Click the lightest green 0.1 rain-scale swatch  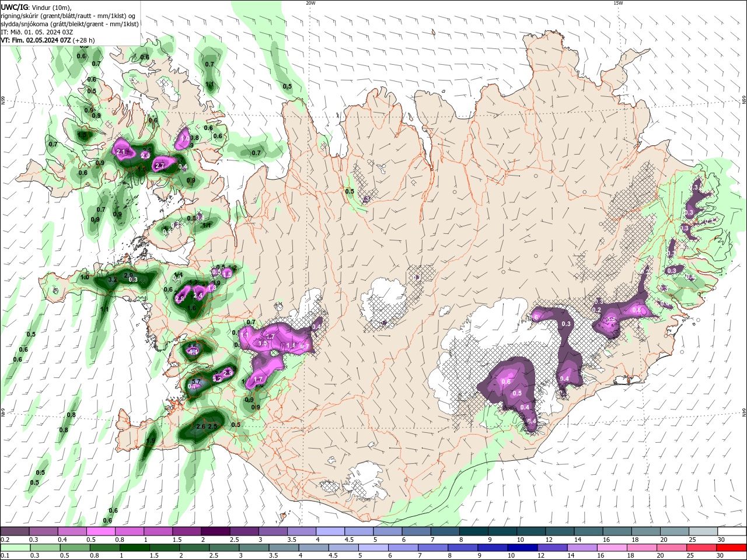click(15, 548)
